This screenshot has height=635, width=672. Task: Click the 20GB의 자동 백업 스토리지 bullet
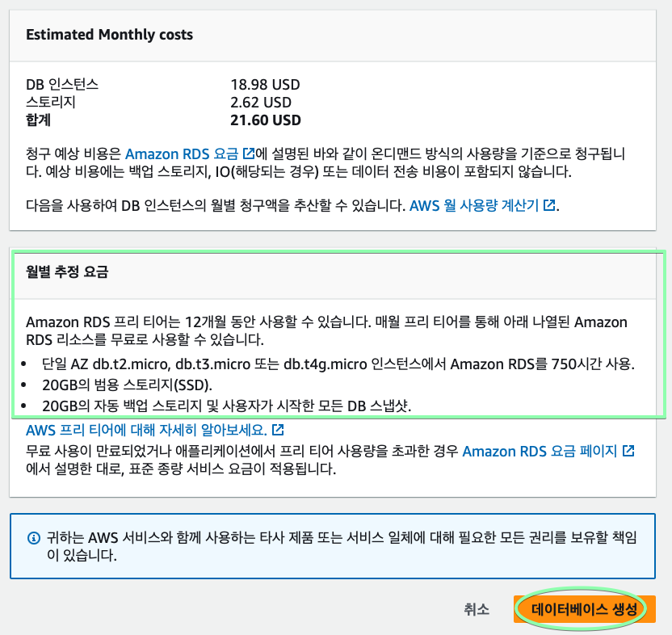point(227,406)
